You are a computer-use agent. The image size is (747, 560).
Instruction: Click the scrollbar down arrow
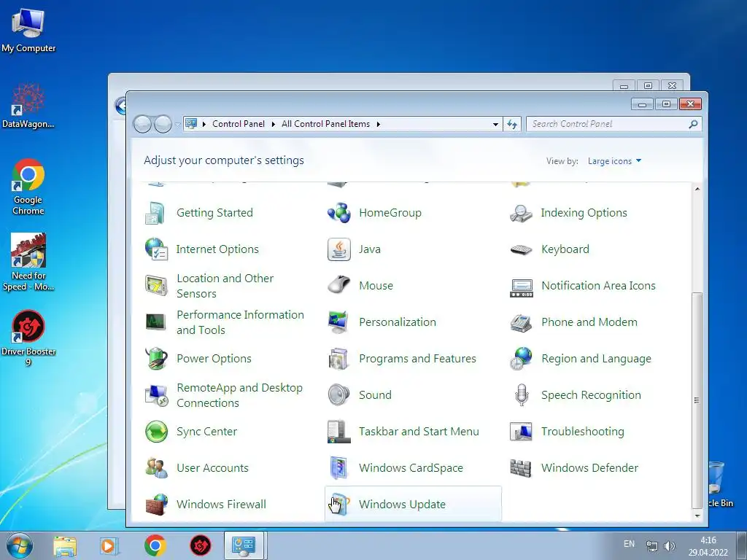pyautogui.click(x=697, y=516)
